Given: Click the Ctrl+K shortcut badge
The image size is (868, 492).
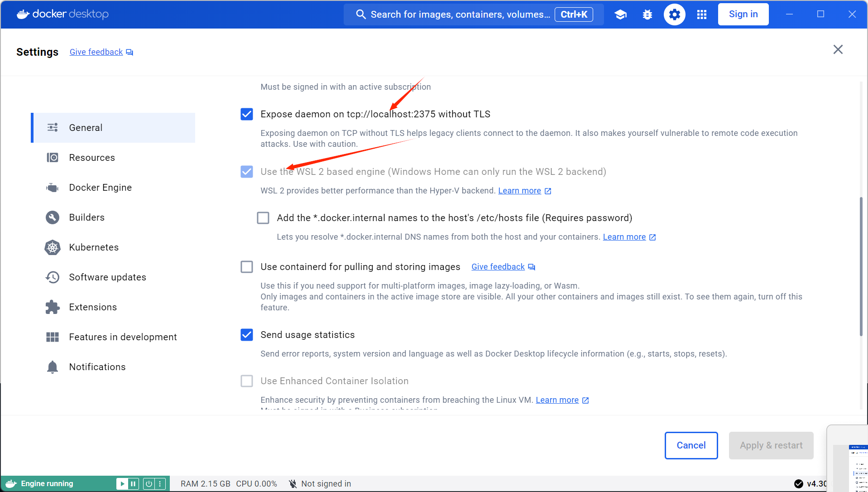Looking at the screenshot, I should [574, 14].
